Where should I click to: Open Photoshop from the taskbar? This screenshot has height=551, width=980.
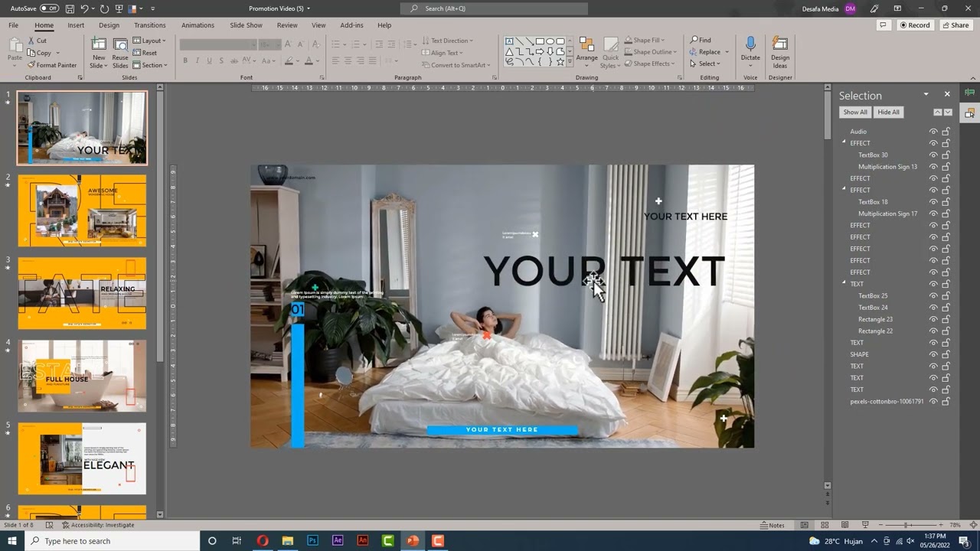[x=312, y=540]
